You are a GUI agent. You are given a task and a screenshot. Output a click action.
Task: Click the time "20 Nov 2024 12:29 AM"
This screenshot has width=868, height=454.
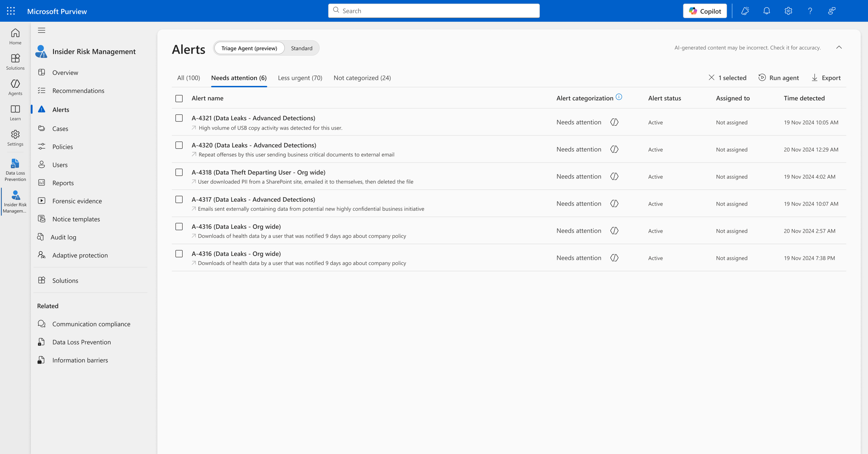(811, 150)
